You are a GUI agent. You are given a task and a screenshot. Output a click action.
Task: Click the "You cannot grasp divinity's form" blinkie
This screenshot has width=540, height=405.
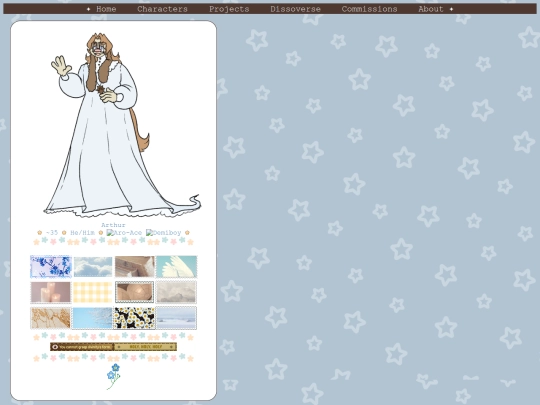click(82, 347)
